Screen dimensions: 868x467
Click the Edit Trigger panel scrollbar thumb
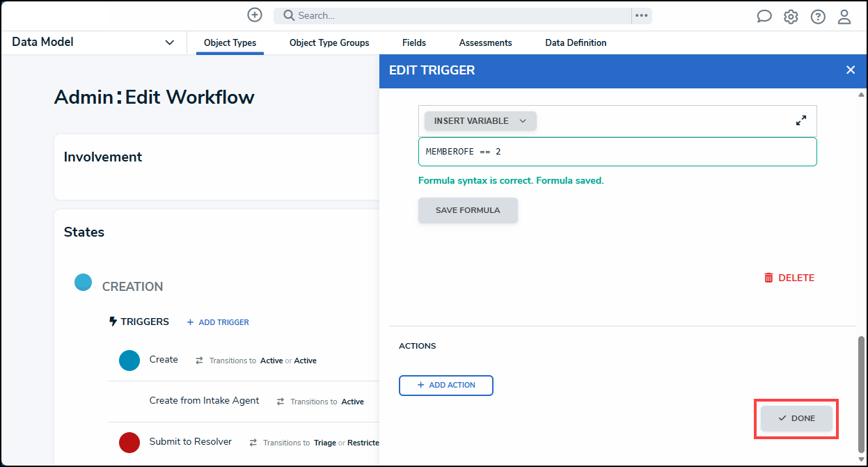pyautogui.click(x=861, y=393)
